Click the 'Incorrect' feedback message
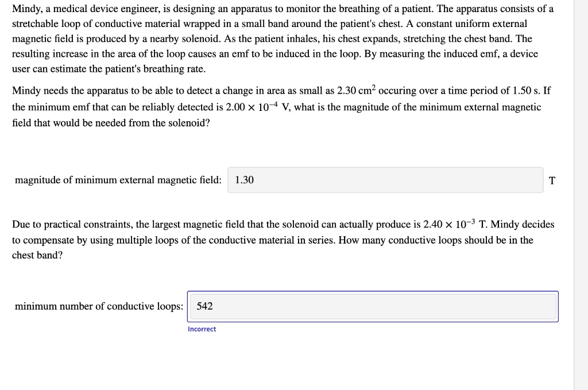 click(x=202, y=329)
